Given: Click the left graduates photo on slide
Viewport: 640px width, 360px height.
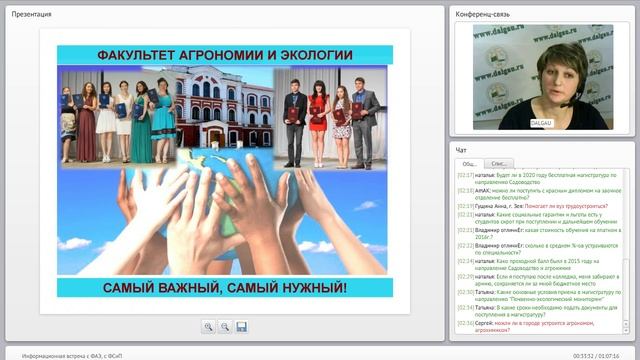Looking at the screenshot, I should pyautogui.click(x=118, y=118).
